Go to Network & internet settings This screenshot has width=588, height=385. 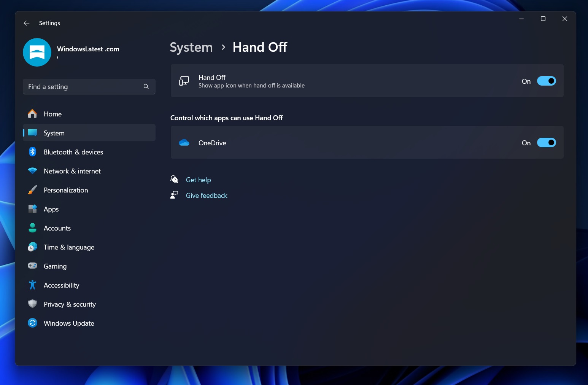[89, 171]
